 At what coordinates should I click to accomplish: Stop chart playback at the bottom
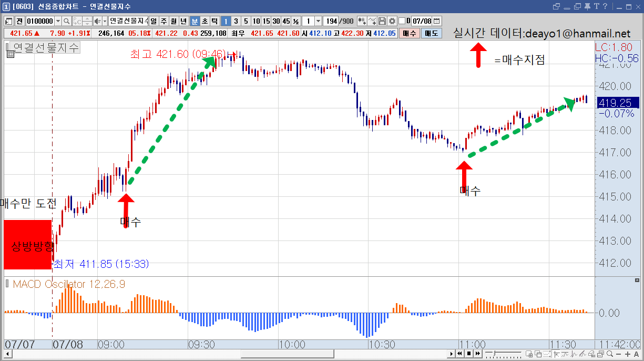click(468, 354)
